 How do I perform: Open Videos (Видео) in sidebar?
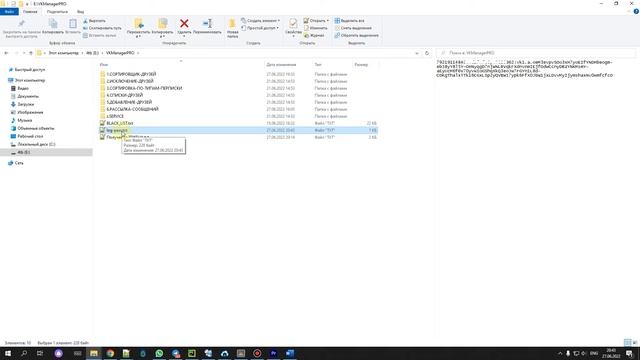pyautogui.click(x=23, y=88)
